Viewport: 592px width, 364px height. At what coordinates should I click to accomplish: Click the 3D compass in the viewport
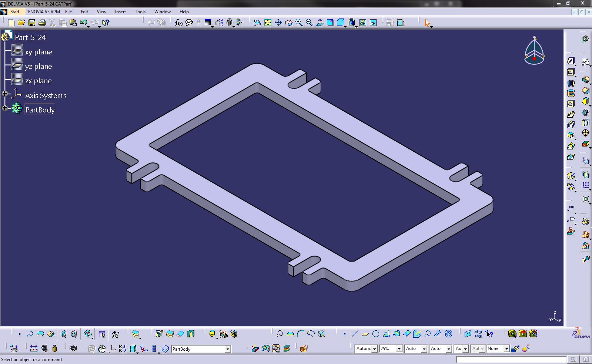point(535,51)
